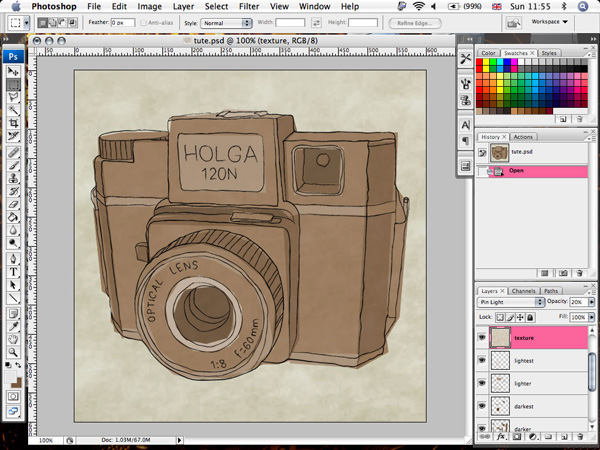This screenshot has height=450, width=600.
Task: Toggle Lock all
Action: pos(530,317)
